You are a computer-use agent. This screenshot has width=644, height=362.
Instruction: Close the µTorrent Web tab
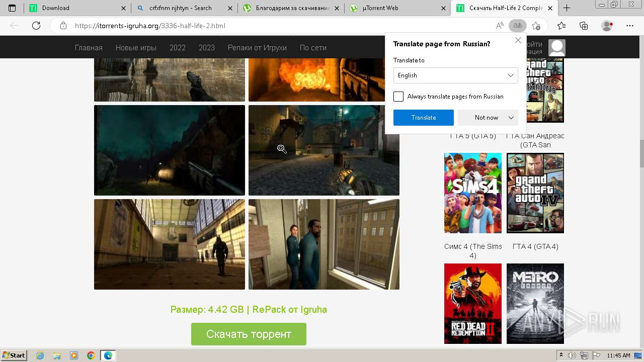(x=443, y=8)
